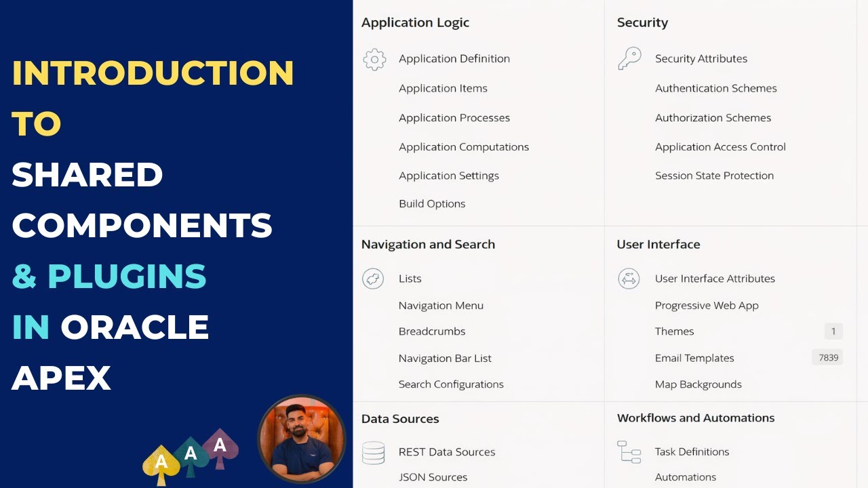This screenshot has width=868, height=488.
Task: Click the Security key icon
Action: [x=629, y=58]
